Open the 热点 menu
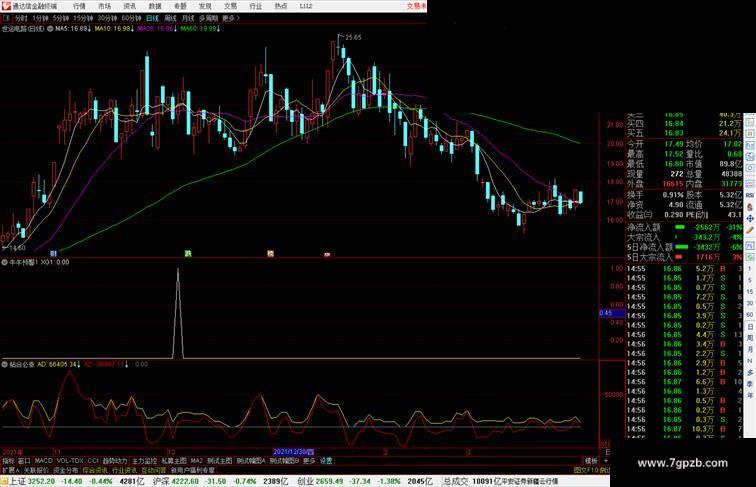 (x=281, y=6)
